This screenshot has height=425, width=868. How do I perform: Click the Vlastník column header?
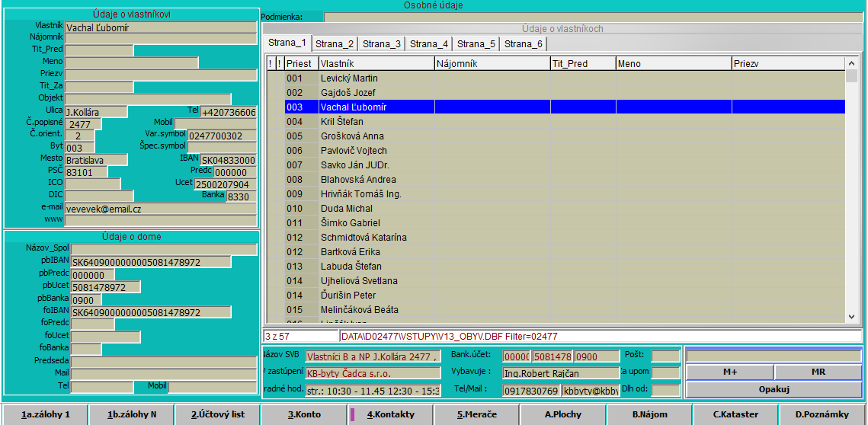point(376,64)
